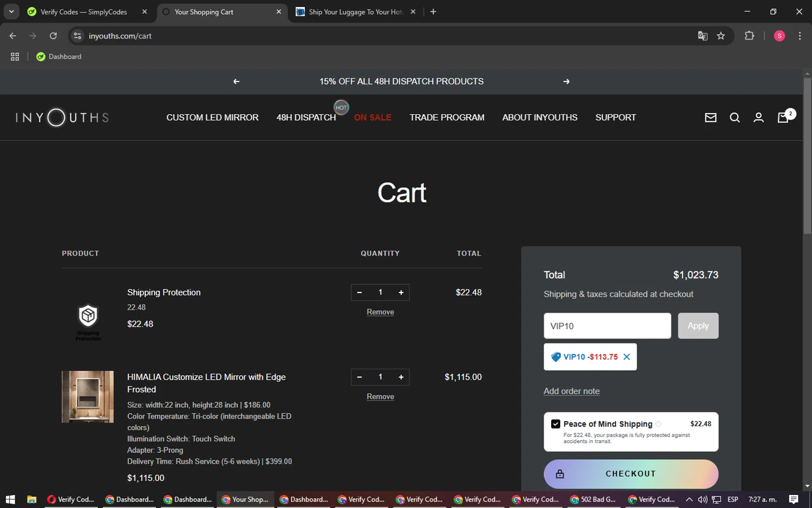Decrease HIMALIA LED Mirror quantity
This screenshot has width=812, height=508.
359,377
